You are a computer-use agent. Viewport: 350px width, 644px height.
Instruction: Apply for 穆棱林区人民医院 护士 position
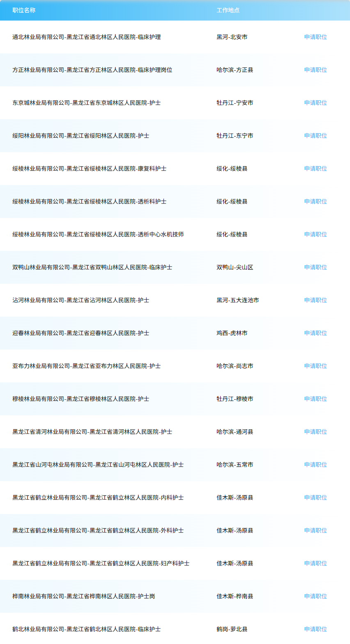point(315,398)
